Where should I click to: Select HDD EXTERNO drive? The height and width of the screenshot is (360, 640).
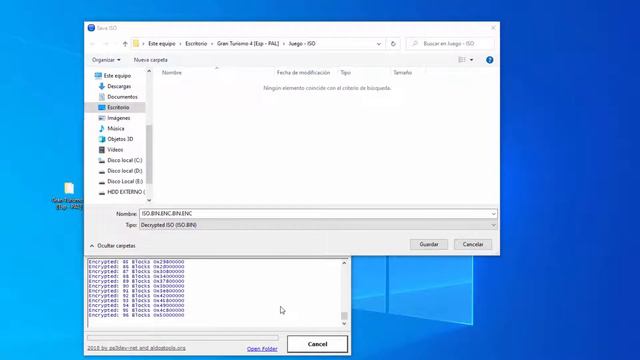click(x=126, y=192)
